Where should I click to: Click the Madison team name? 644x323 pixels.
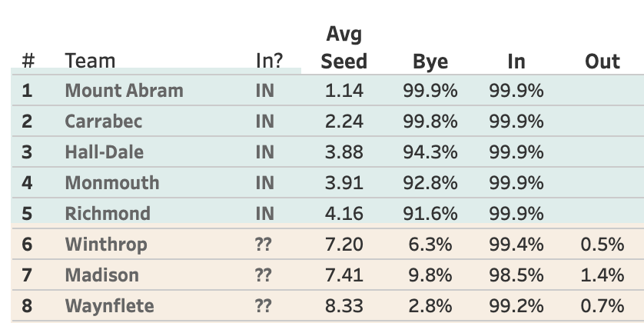[x=102, y=275]
